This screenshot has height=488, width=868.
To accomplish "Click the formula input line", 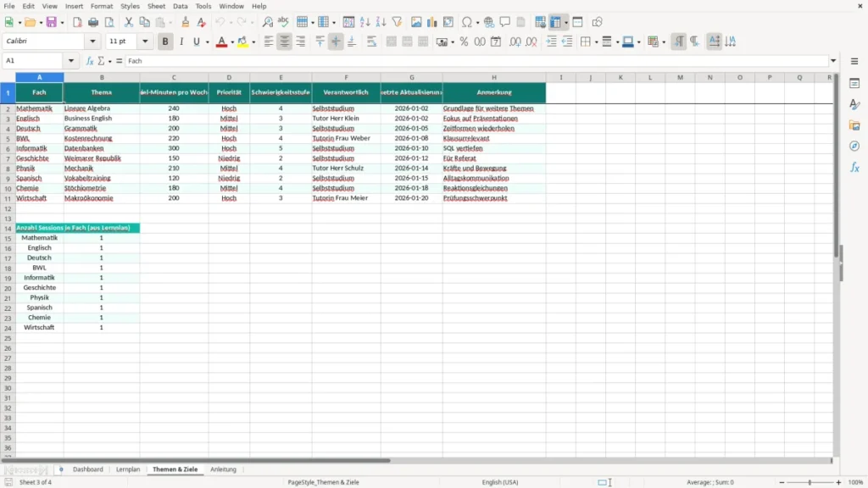I will (x=476, y=61).
